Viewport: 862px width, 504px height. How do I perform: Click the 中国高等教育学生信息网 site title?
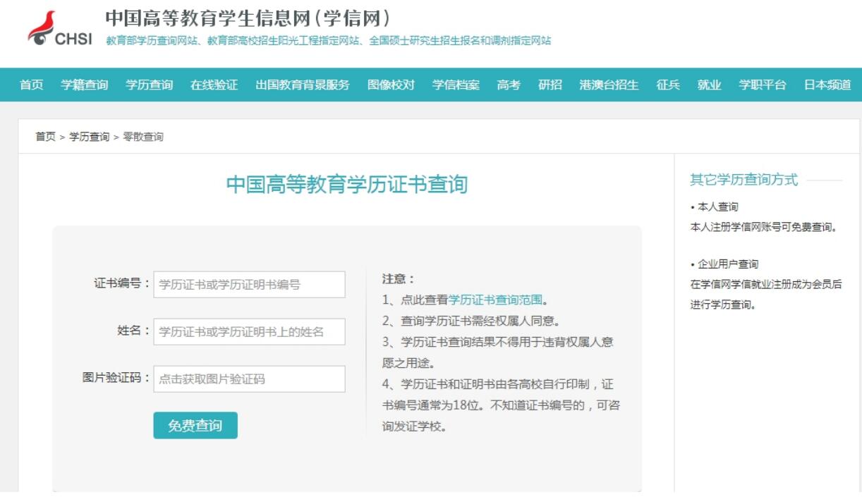pos(248,17)
